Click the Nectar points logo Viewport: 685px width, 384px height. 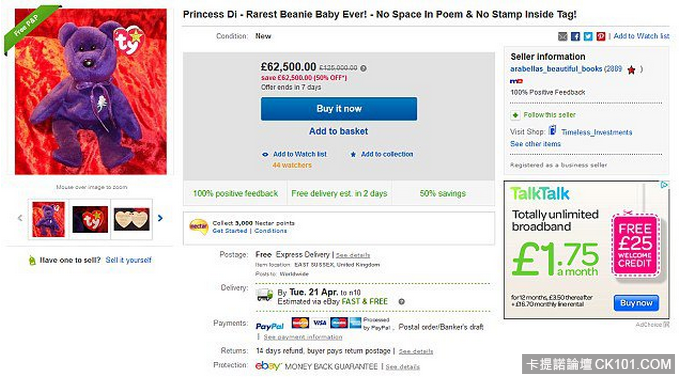click(x=198, y=227)
